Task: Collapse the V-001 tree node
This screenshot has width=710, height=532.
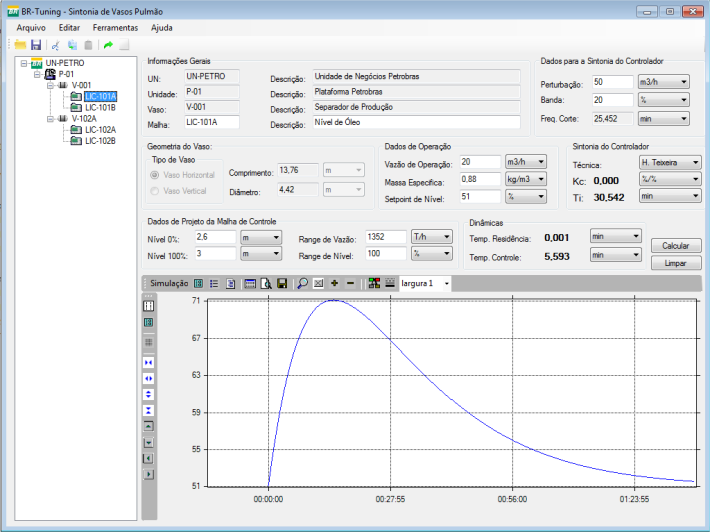Action: coord(50,85)
